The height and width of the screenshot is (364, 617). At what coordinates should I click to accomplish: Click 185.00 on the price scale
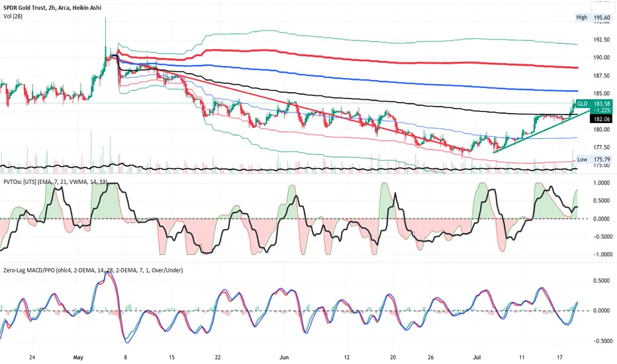tap(602, 94)
